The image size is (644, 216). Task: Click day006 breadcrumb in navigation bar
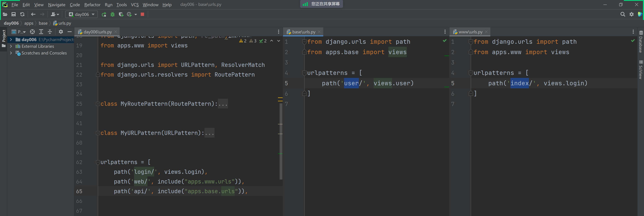click(11, 23)
